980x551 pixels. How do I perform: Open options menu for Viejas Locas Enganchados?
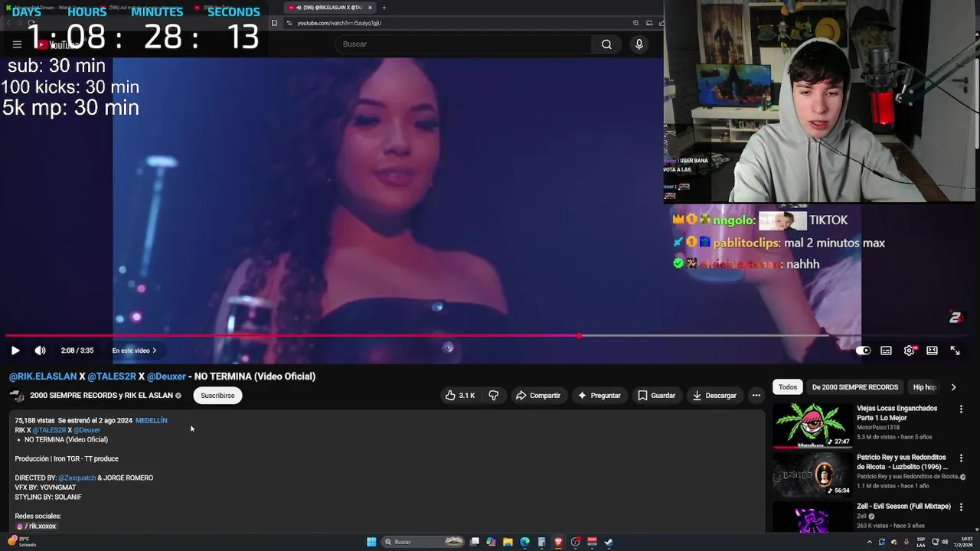pos(961,409)
